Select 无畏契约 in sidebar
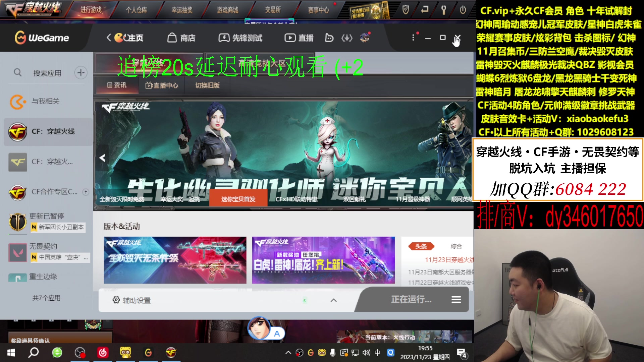Viewport: 644px width, 362px height. point(43,246)
